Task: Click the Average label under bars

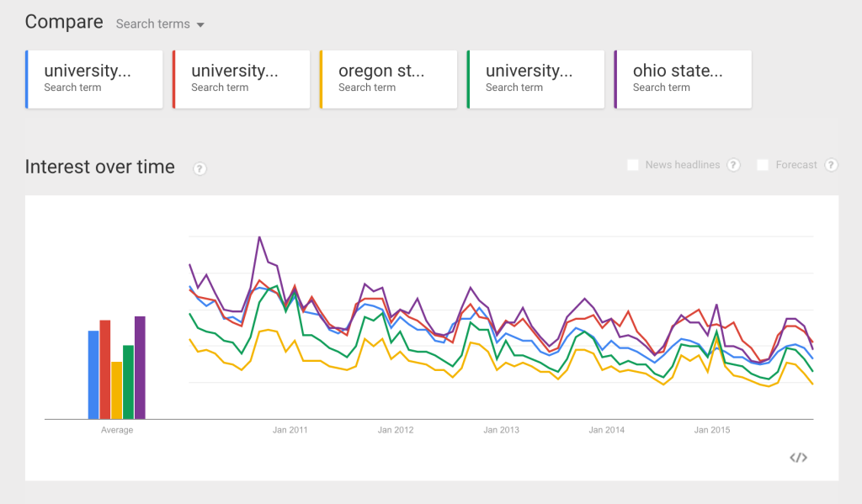Action: click(116, 430)
